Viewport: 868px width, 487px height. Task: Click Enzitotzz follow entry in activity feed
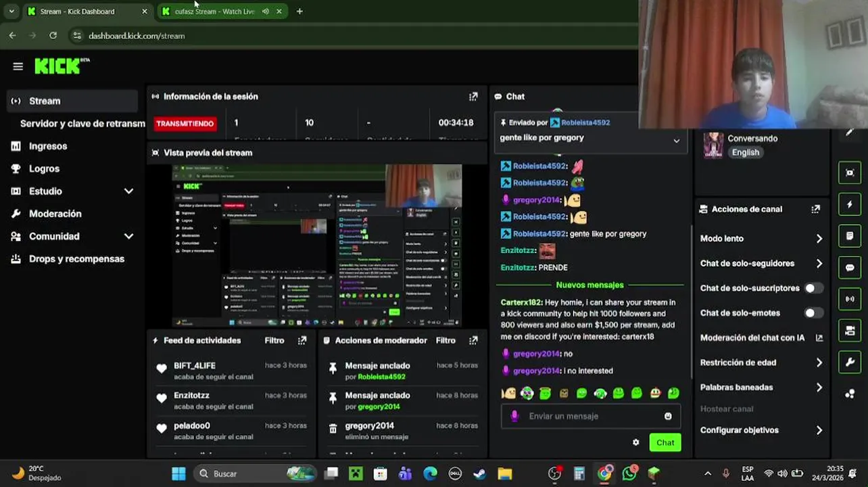pos(231,400)
